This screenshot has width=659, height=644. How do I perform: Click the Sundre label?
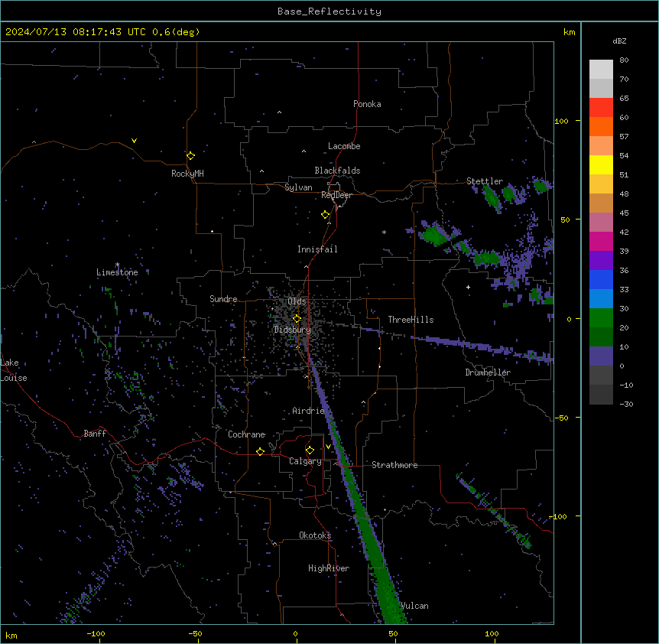pos(223,299)
